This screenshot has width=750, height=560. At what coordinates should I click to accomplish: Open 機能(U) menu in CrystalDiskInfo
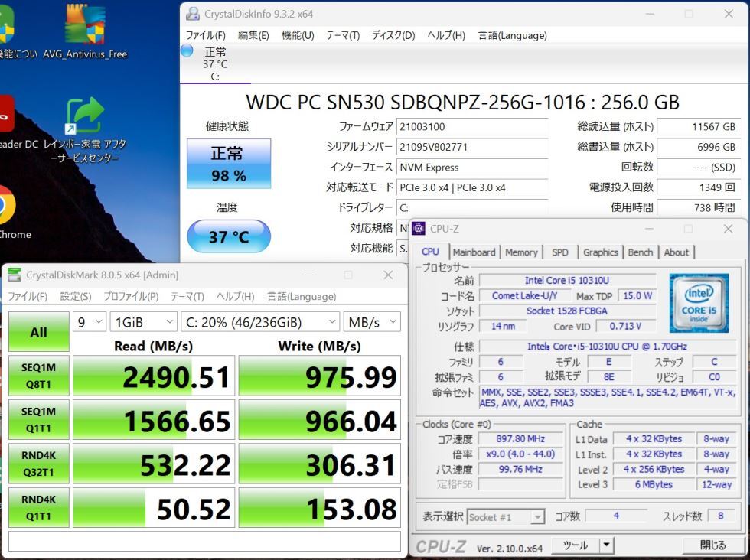pyautogui.click(x=298, y=35)
